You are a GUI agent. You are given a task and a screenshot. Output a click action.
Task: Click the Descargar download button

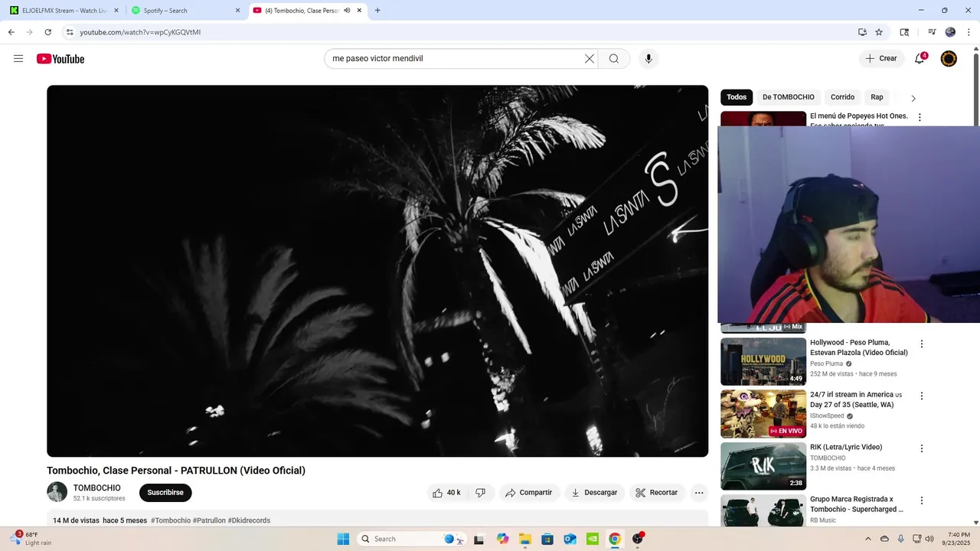coord(594,493)
